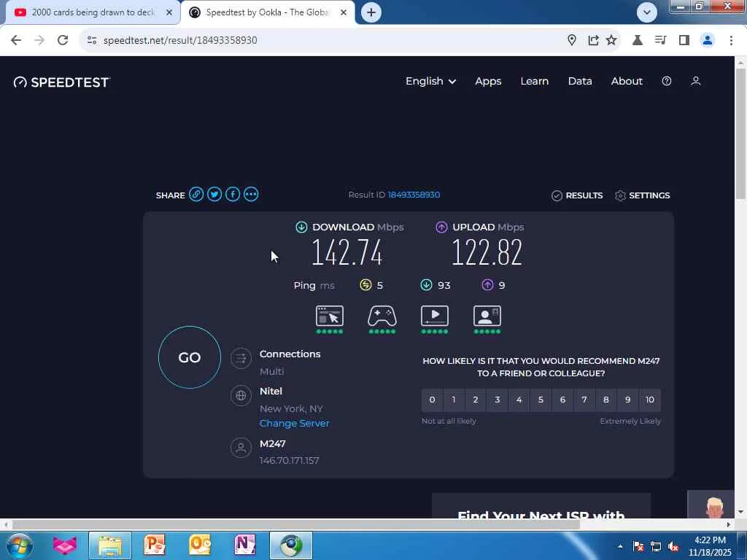This screenshot has height=560, width=747.
Task: Open PowerPoint from the taskbar
Action: point(155,545)
